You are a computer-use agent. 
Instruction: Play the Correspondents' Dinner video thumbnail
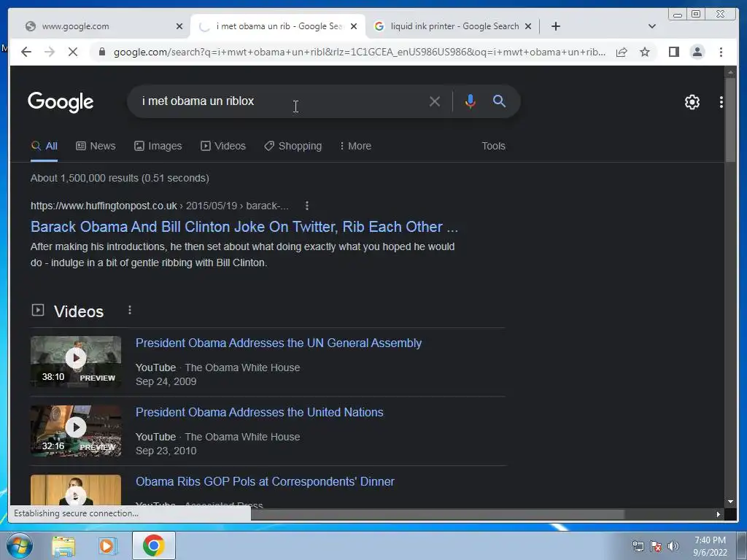coord(76,491)
